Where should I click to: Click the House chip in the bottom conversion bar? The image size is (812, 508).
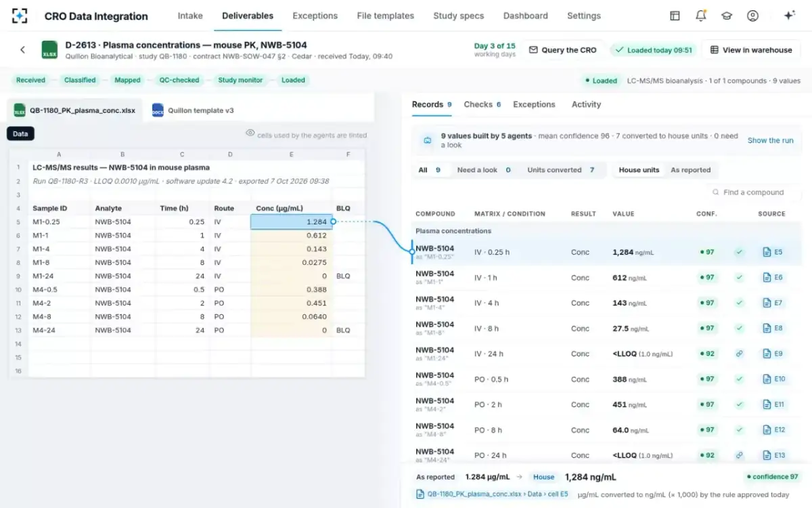(543, 477)
